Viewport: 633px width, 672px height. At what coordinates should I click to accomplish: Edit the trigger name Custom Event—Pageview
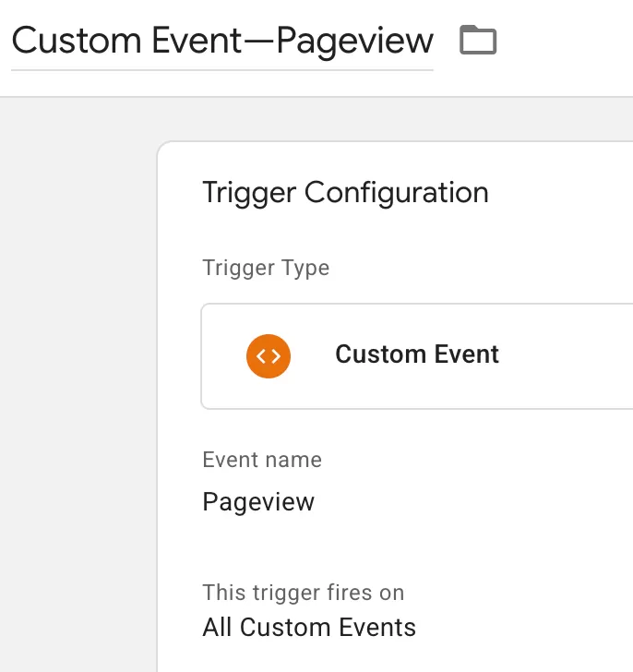click(222, 42)
